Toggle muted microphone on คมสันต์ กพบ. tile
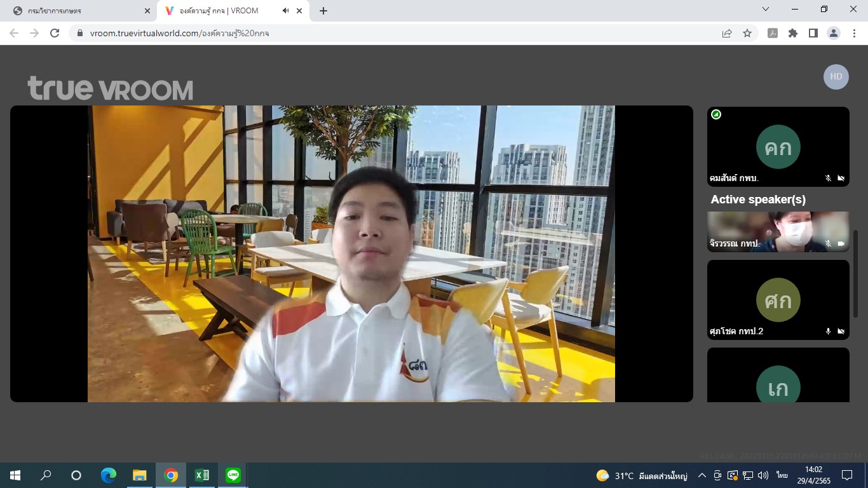This screenshot has height=488, width=868. click(828, 179)
